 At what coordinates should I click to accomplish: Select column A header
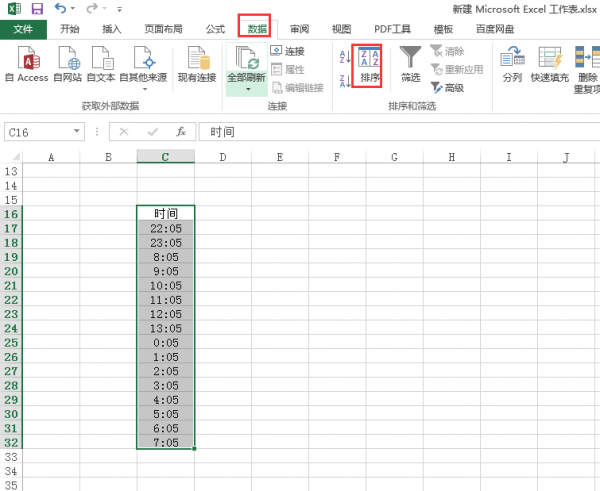click(51, 157)
